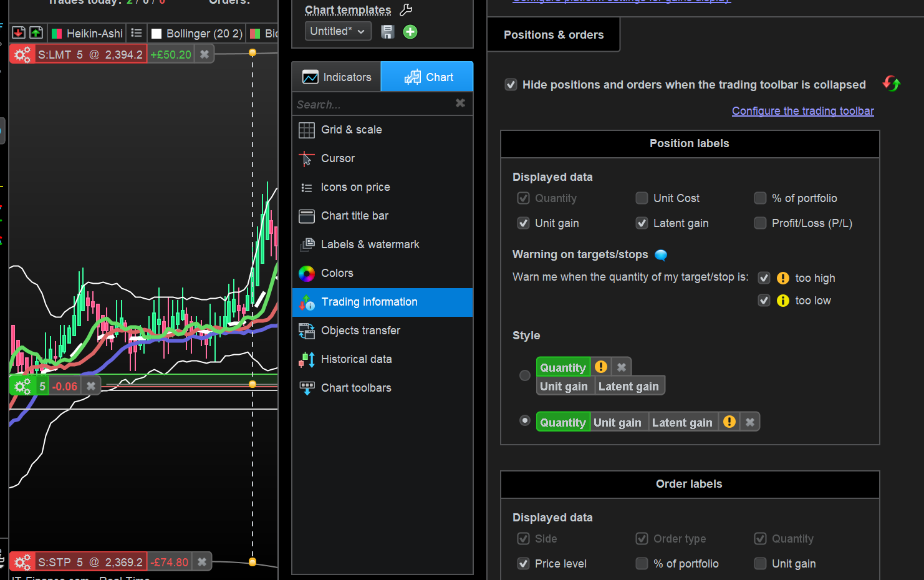Image resolution: width=924 pixels, height=580 pixels.
Task: Open gear settings on the green position label
Action: click(22, 387)
